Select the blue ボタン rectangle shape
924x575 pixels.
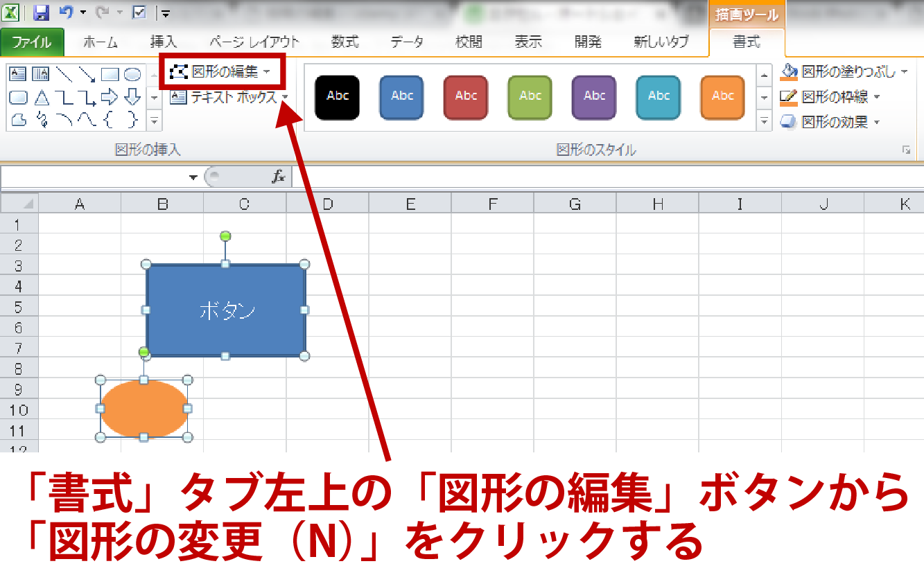click(226, 310)
